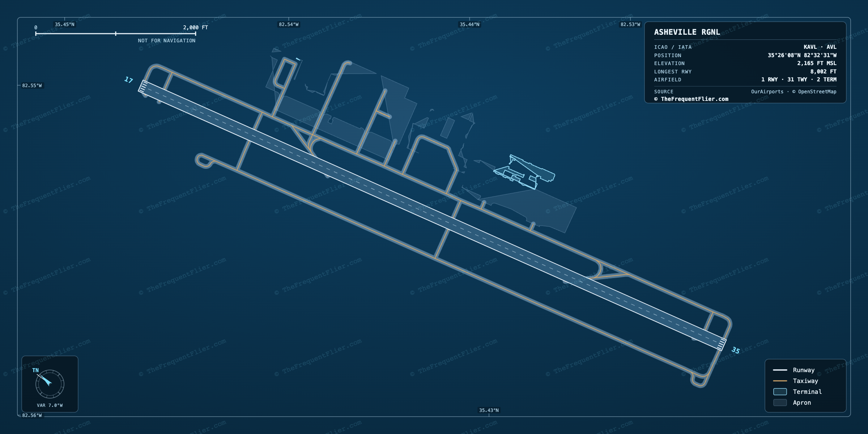The width and height of the screenshot is (868, 434).
Task: Click the Taxiway legend label
Action: click(x=805, y=381)
